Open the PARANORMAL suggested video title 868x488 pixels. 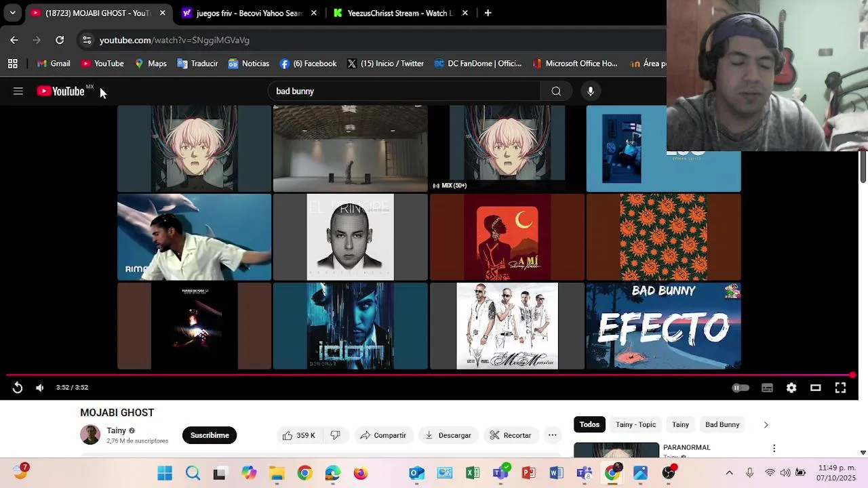click(x=686, y=447)
